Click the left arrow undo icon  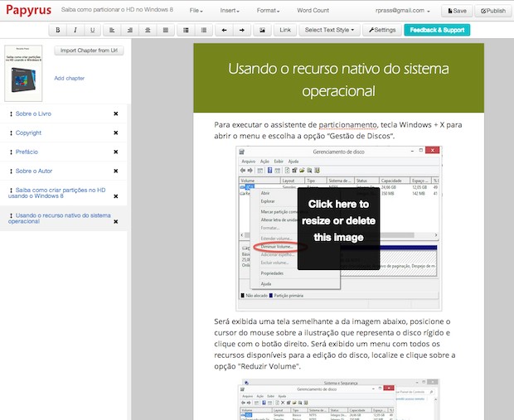click(224, 30)
